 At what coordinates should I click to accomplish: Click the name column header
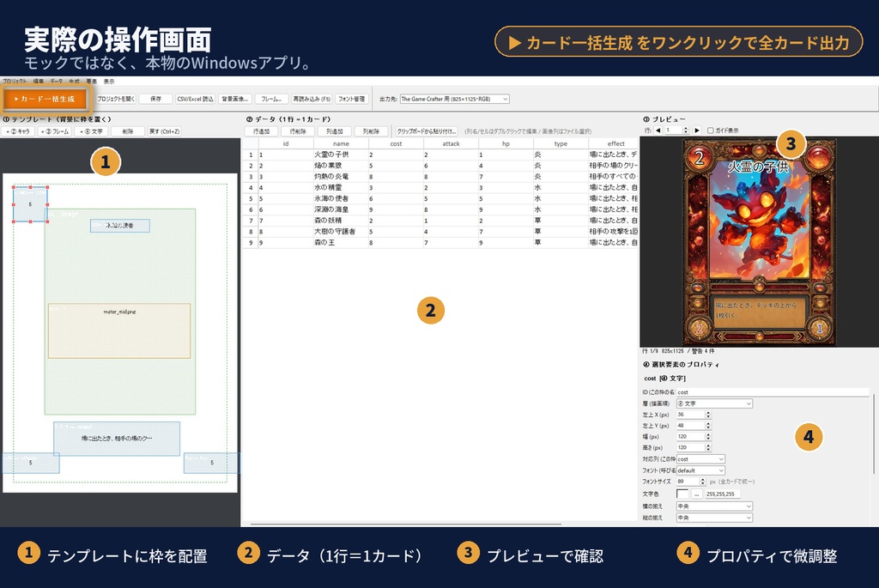click(341, 143)
